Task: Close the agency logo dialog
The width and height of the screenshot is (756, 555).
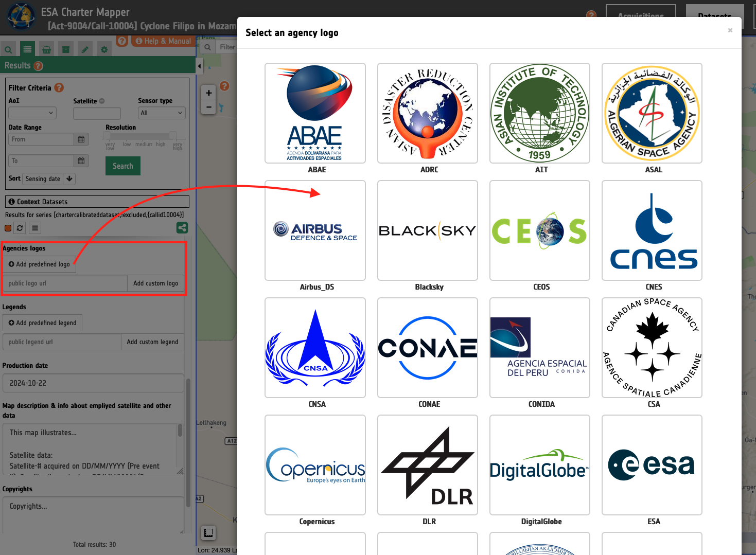Action: coord(730,30)
